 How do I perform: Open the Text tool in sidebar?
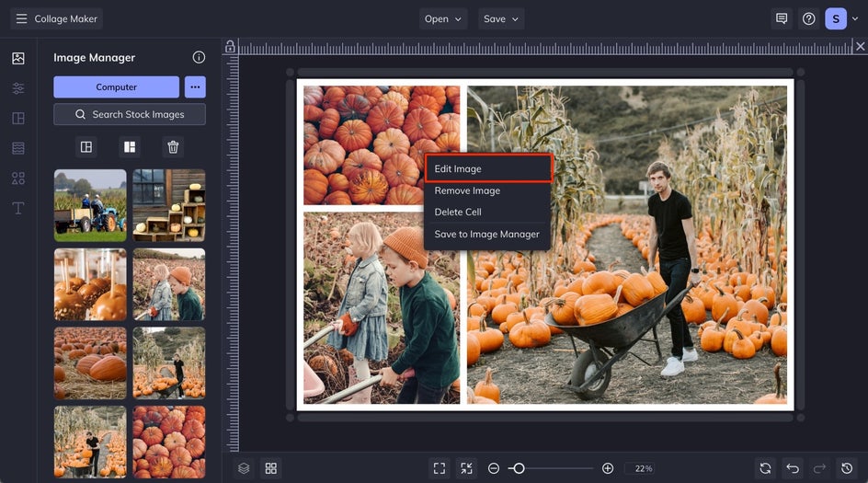pos(18,208)
